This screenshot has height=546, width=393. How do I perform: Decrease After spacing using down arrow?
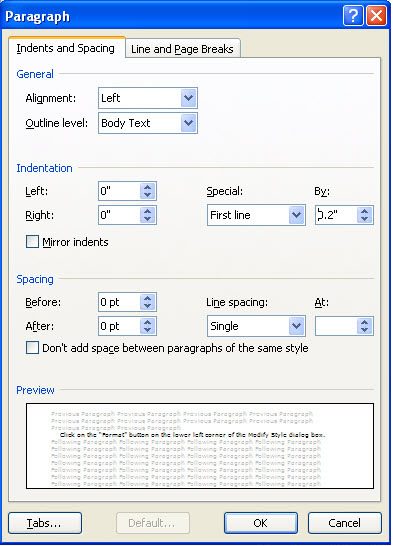click(x=148, y=330)
